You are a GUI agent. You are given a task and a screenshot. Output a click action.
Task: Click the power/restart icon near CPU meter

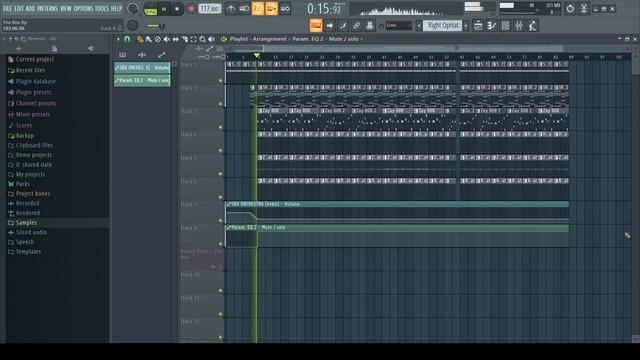(570, 9)
